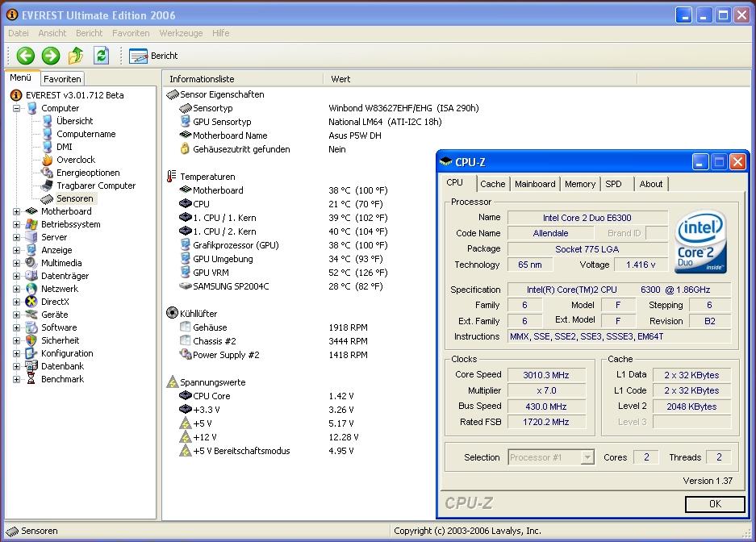Click the Informationsliste column header
The image size is (756, 542).
(x=202, y=79)
